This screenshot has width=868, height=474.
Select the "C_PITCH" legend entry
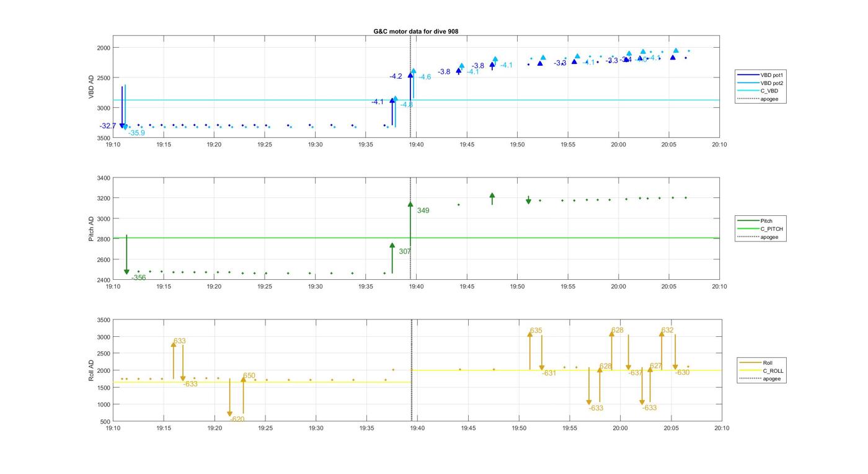pyautogui.click(x=761, y=229)
